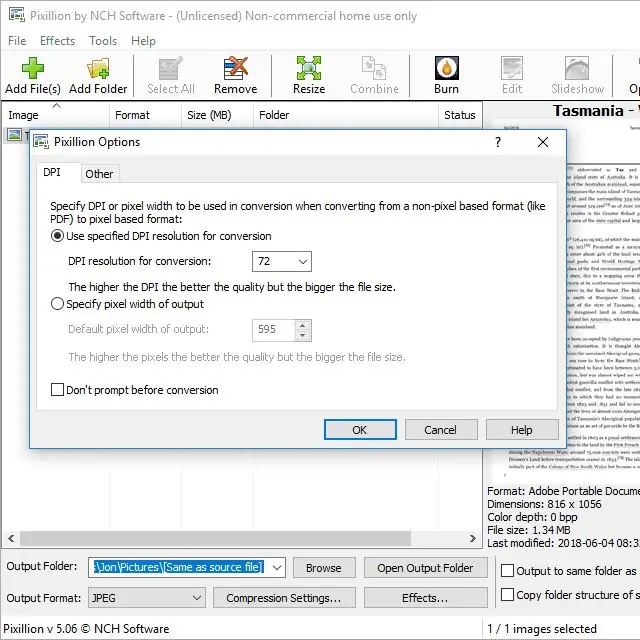Check Copy folder structure option
640x640 pixels.
507,594
